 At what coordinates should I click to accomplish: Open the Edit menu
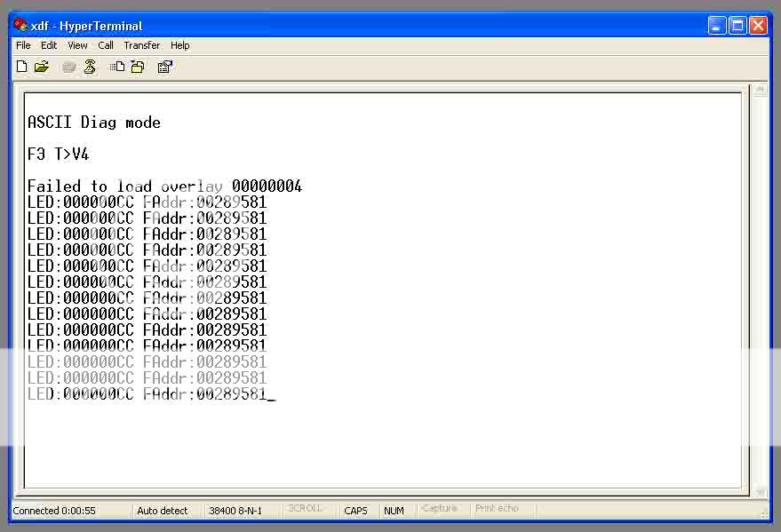coord(49,45)
